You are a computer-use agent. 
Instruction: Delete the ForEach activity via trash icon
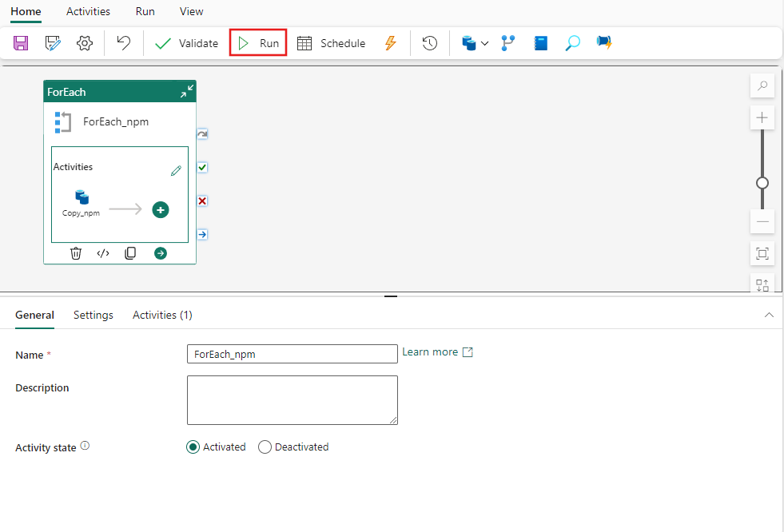click(x=76, y=252)
